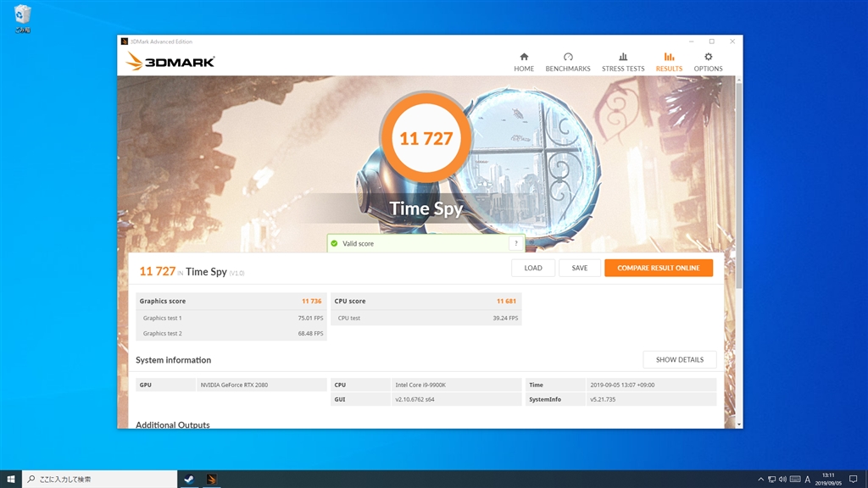Viewport: 868px width, 488px height.
Task: Click the Graphics score value 11 736
Action: 312,301
